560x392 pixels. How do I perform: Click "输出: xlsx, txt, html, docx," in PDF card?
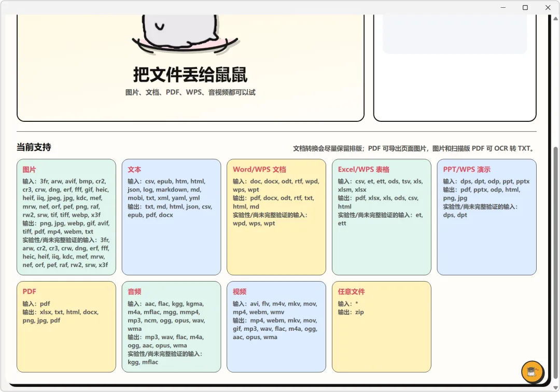(x=61, y=312)
